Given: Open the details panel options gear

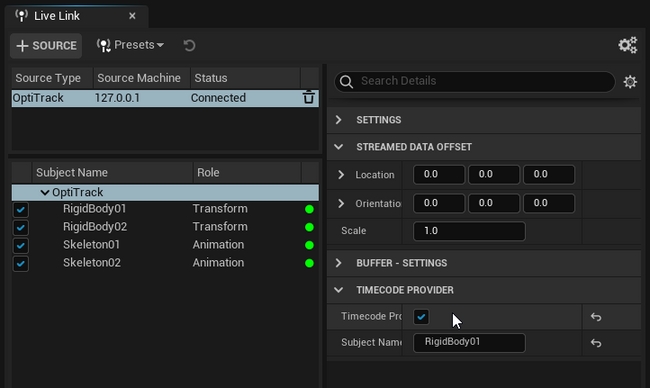Looking at the screenshot, I should coord(630,82).
